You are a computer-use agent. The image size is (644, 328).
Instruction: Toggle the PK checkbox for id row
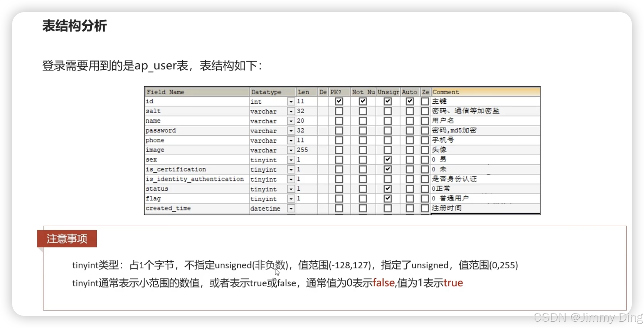click(x=339, y=101)
